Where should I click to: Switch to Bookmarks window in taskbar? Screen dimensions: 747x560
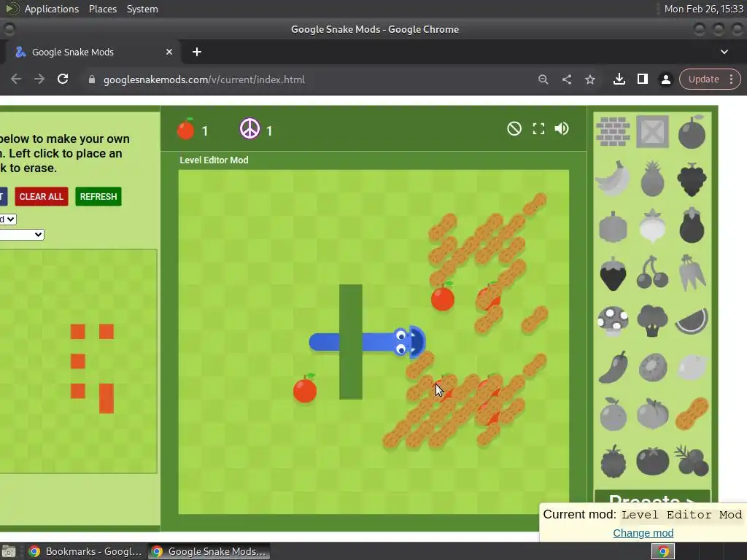coord(85,551)
